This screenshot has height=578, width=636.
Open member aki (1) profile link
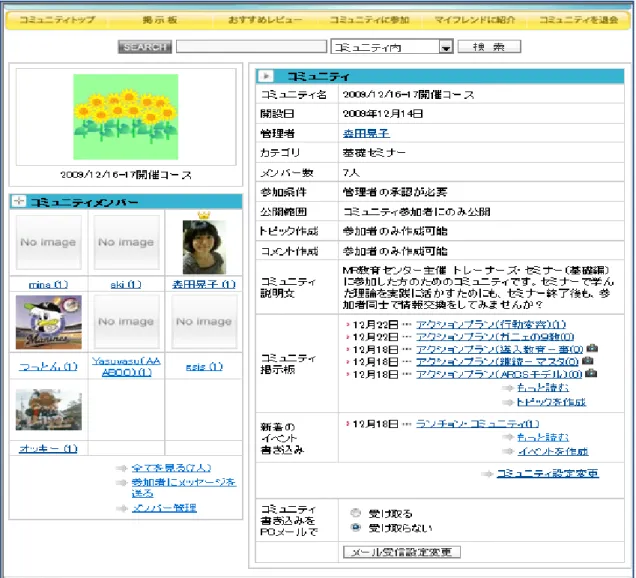pyautogui.click(x=126, y=285)
